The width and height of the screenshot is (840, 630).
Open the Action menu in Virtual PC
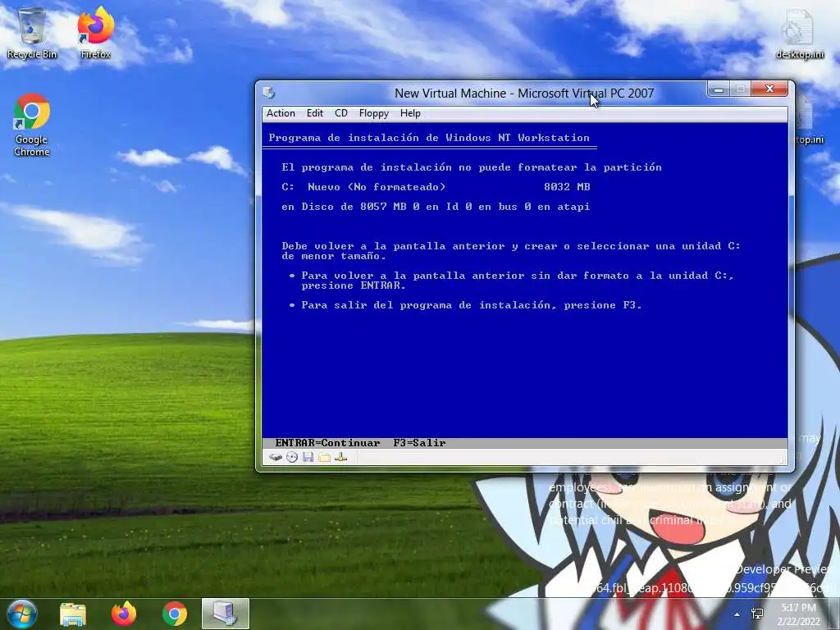(x=281, y=113)
